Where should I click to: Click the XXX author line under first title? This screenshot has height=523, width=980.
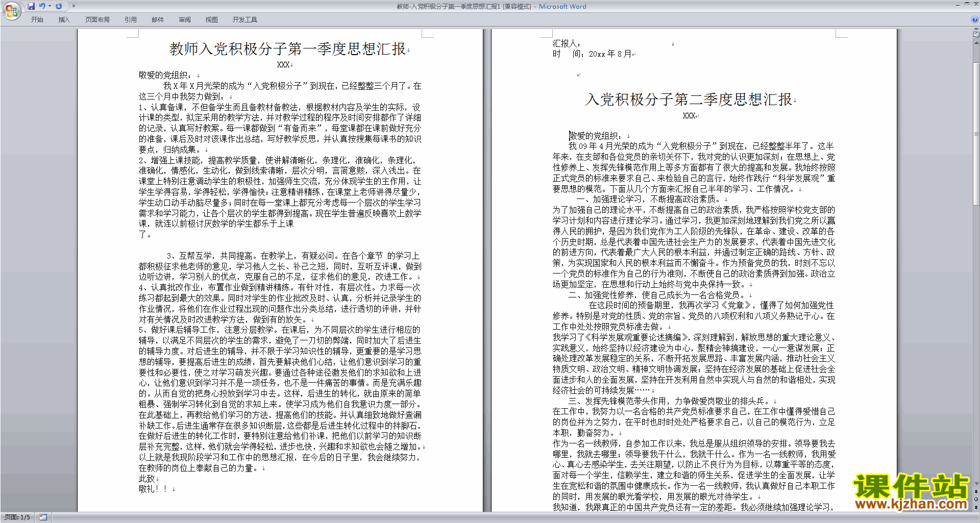tap(283, 65)
